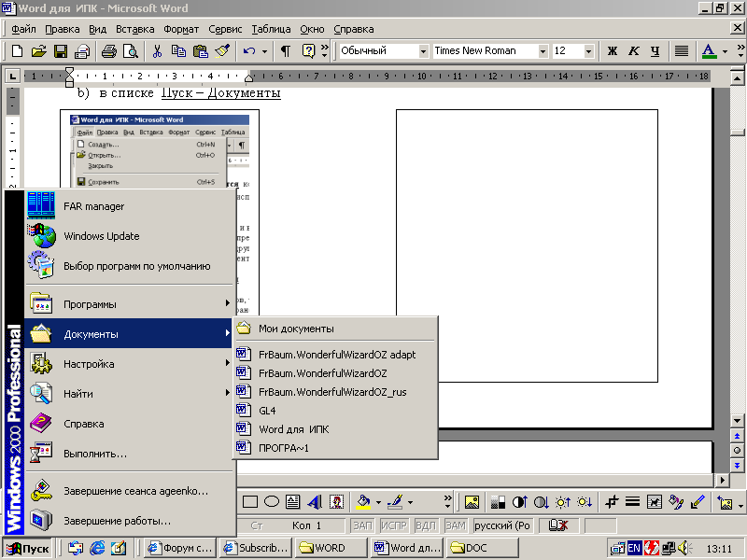Open the Таблица menu
747x560 pixels.
pos(271,29)
